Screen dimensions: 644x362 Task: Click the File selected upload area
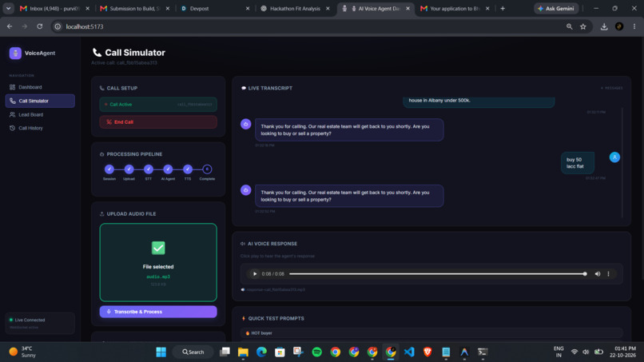click(158, 263)
